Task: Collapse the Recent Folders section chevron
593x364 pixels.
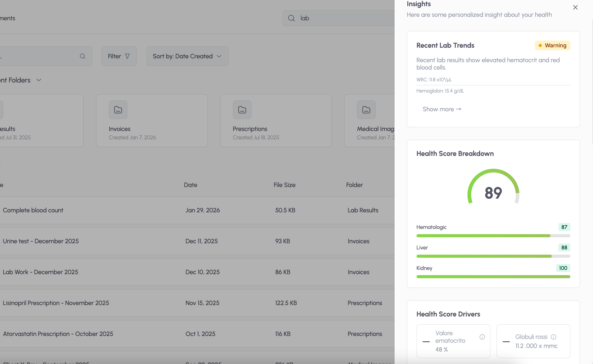Action: pyautogui.click(x=39, y=80)
